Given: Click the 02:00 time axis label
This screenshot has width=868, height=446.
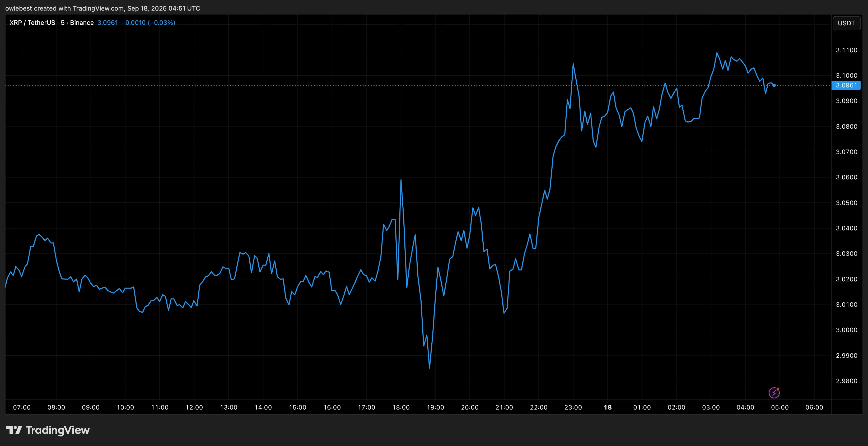Looking at the screenshot, I should point(676,407).
